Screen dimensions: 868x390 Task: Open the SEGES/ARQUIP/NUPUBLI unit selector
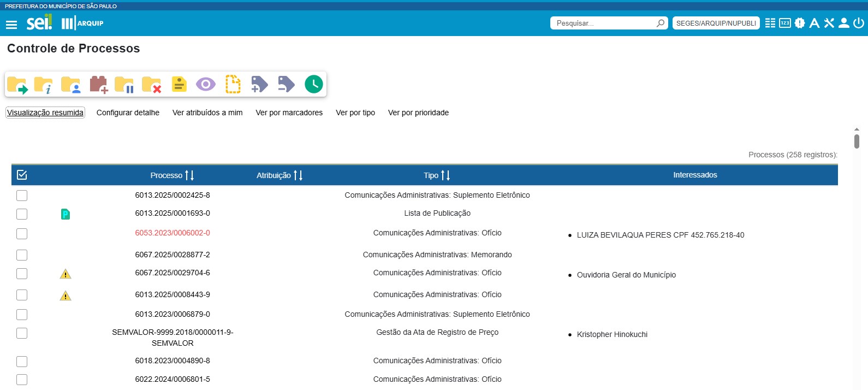point(716,23)
